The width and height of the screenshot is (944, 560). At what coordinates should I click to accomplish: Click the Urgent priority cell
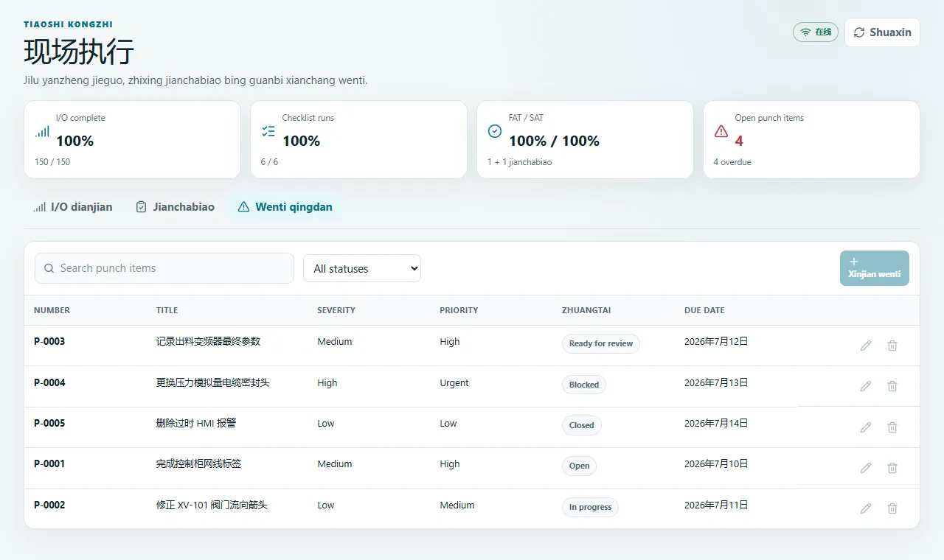[454, 383]
